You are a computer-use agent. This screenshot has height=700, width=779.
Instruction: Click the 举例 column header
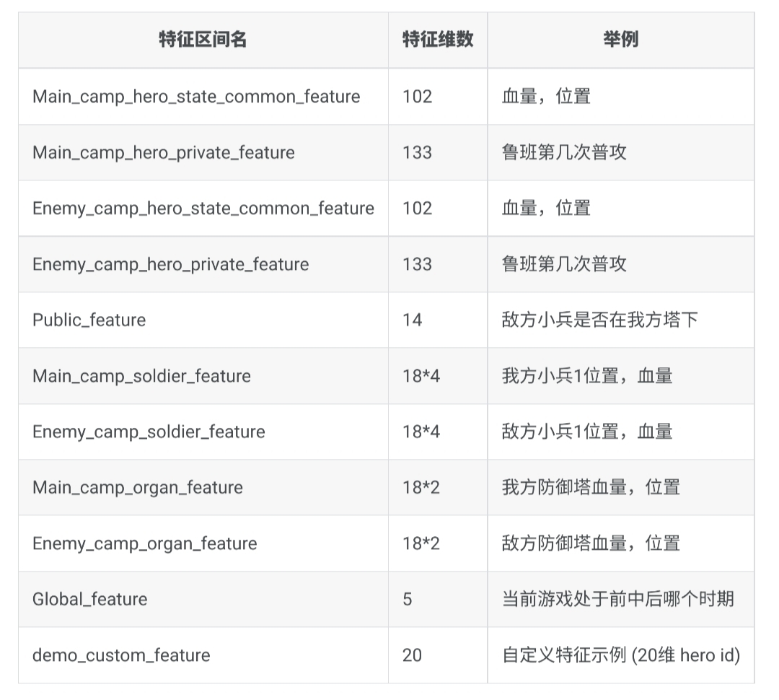tap(620, 40)
